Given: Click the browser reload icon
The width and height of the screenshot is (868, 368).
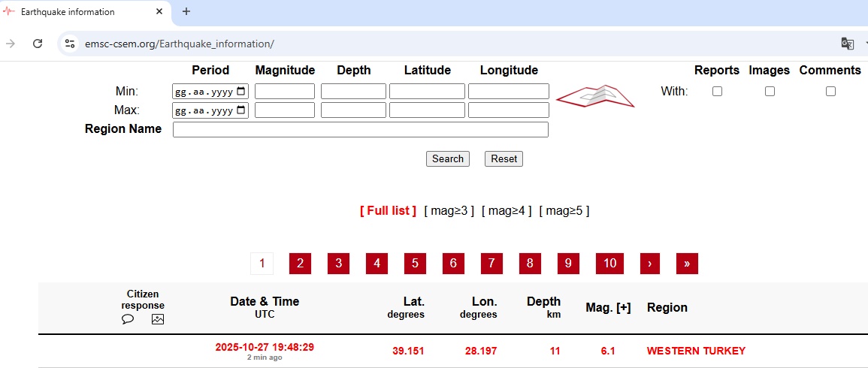Looking at the screenshot, I should (x=38, y=44).
